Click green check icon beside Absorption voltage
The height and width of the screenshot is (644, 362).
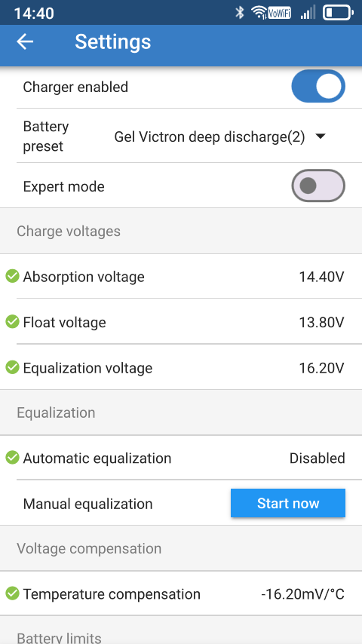tap(12, 277)
